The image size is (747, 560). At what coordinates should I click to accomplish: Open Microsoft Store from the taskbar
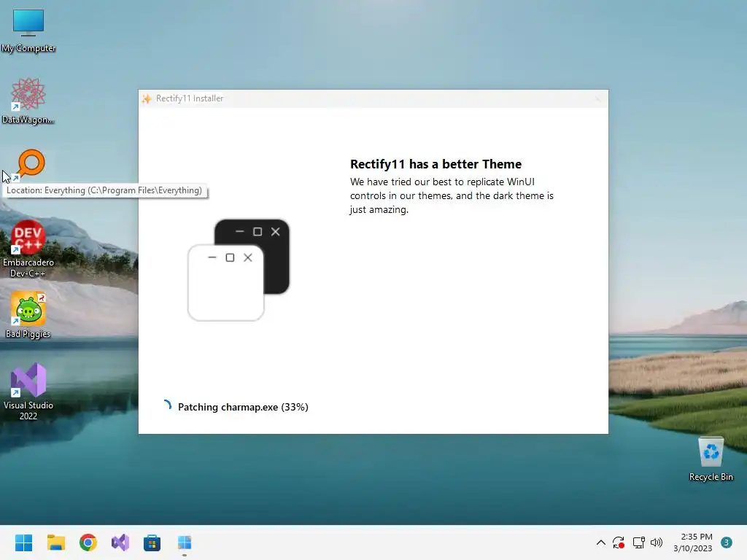[x=152, y=542]
